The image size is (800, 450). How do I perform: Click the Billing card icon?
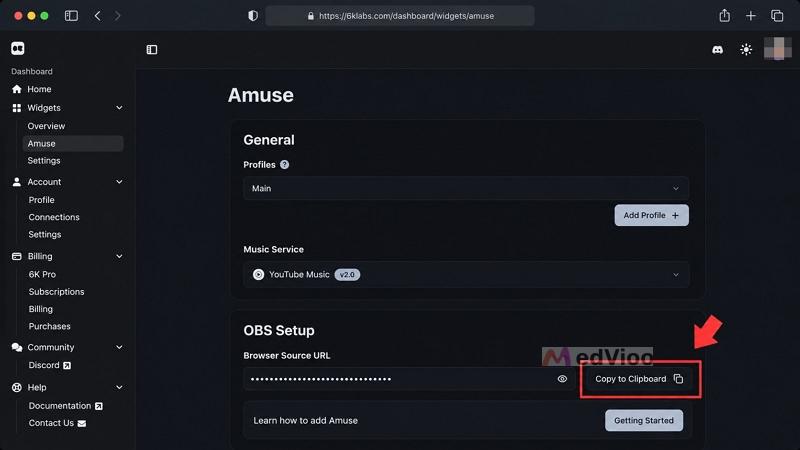[17, 256]
